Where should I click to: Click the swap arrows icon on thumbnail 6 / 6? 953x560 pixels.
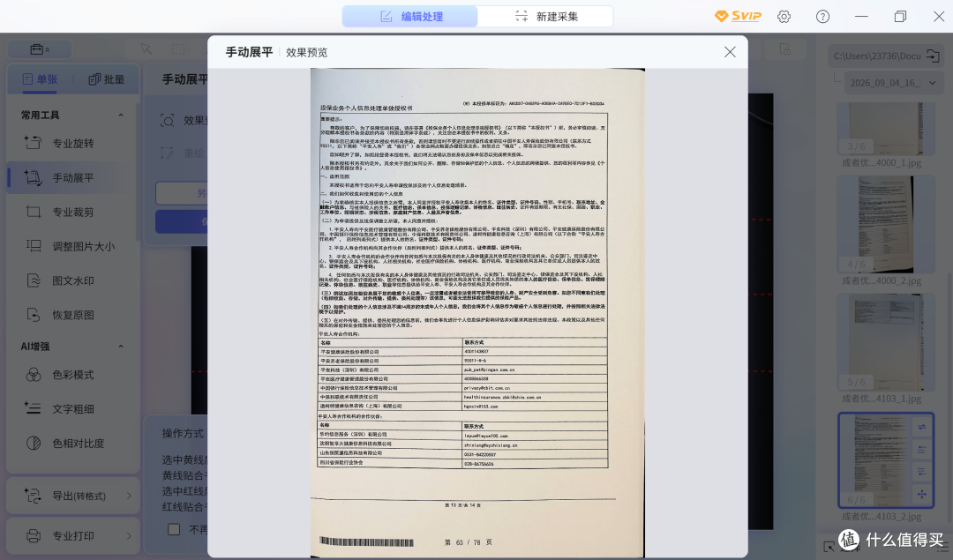[x=921, y=427]
